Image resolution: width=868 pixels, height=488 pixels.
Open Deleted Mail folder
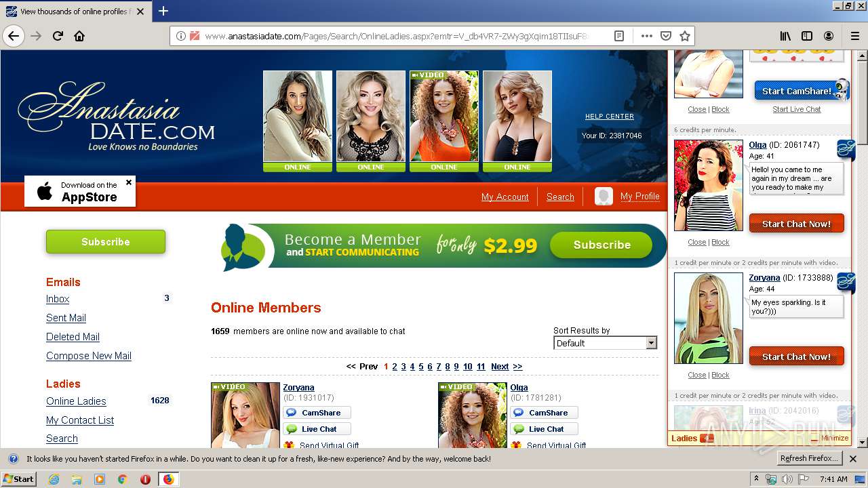(x=73, y=337)
